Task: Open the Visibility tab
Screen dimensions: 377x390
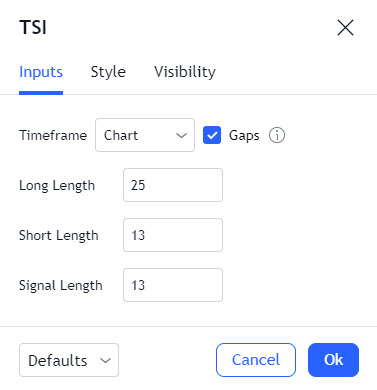Action: tap(185, 72)
